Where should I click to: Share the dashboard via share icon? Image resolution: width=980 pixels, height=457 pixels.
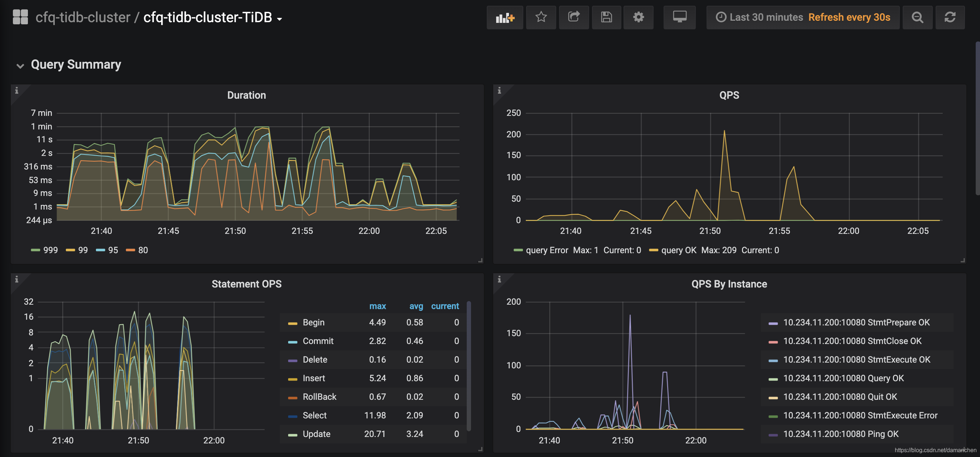tap(573, 18)
